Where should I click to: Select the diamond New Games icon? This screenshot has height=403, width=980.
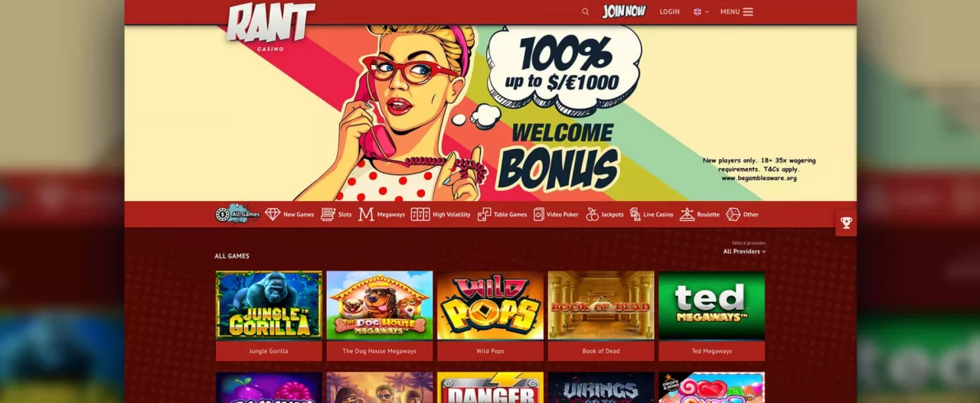tap(273, 214)
